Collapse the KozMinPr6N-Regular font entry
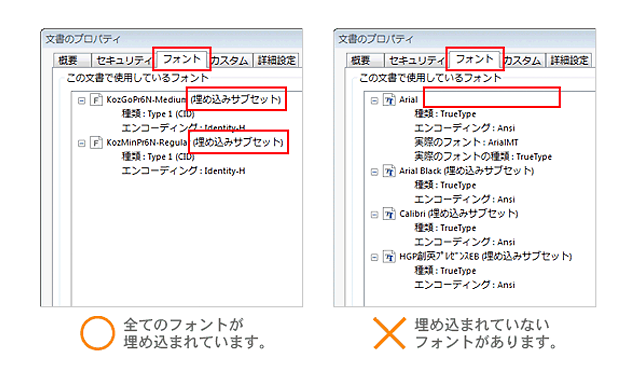Screen dimensions: 635x374 pos(81,143)
